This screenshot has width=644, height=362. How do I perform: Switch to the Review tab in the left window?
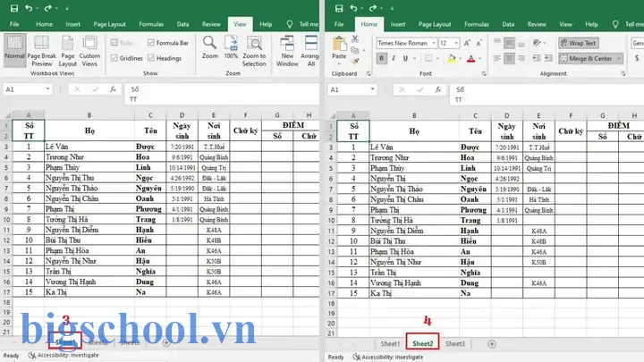[211, 24]
